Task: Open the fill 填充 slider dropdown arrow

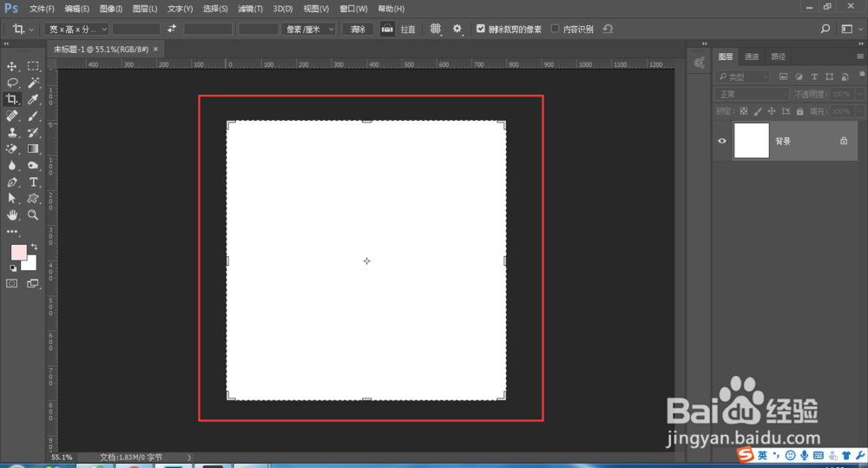Action: 859,111
